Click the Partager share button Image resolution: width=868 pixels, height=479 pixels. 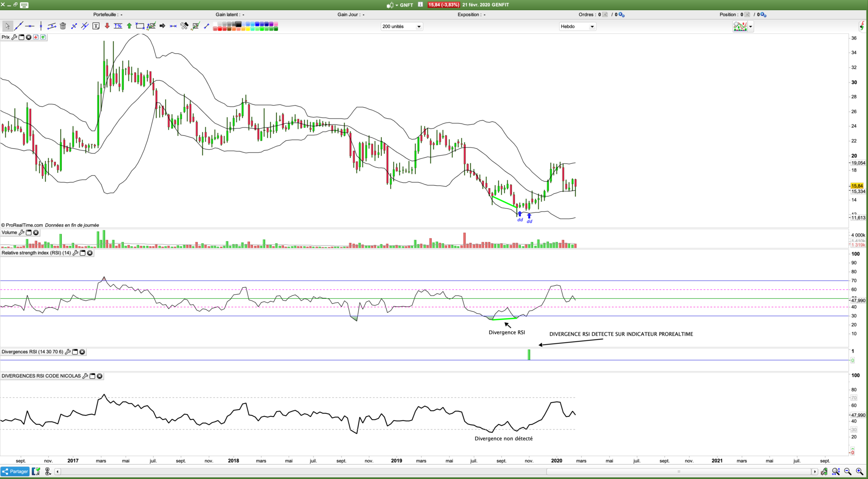pyautogui.click(x=15, y=471)
